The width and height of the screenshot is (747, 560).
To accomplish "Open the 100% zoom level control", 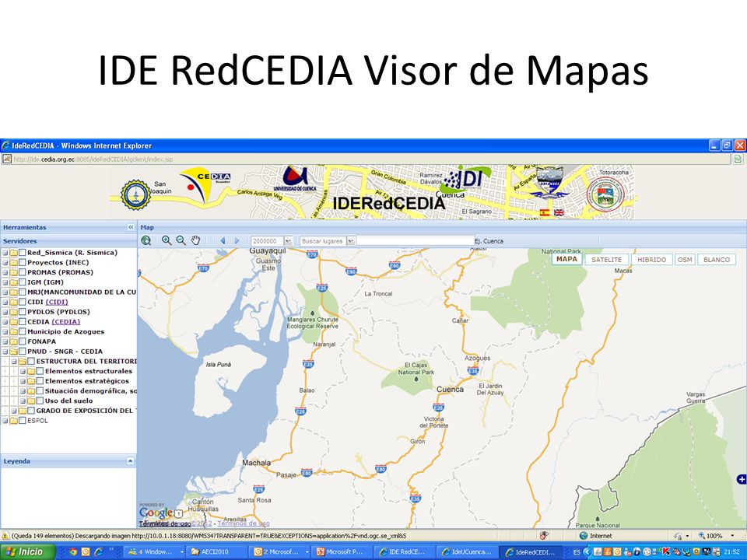I will click(717, 536).
